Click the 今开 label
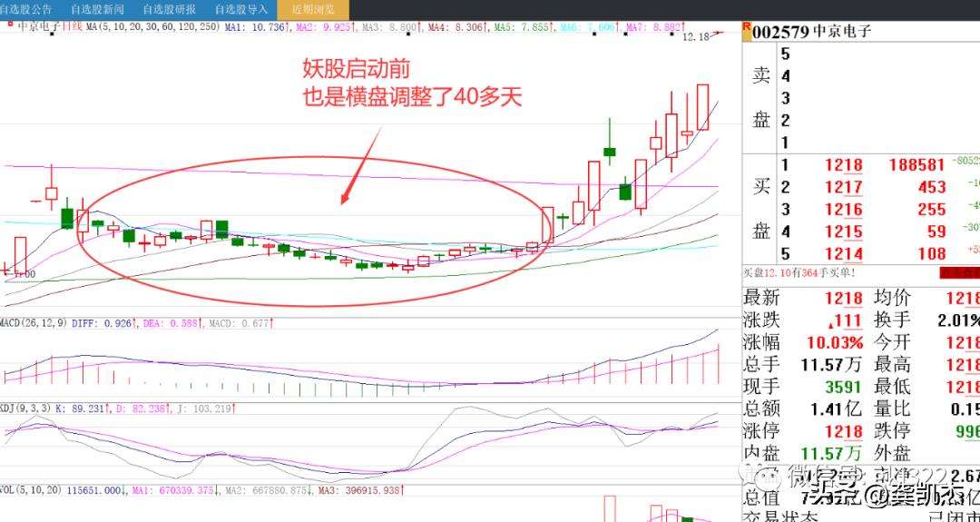The height and width of the screenshot is (522, 980). pyautogui.click(x=892, y=342)
